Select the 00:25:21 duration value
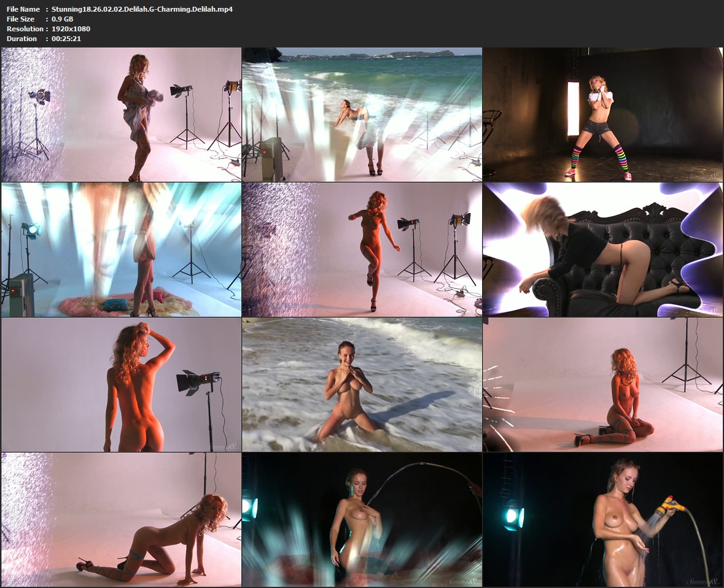724x588 pixels. (66, 39)
